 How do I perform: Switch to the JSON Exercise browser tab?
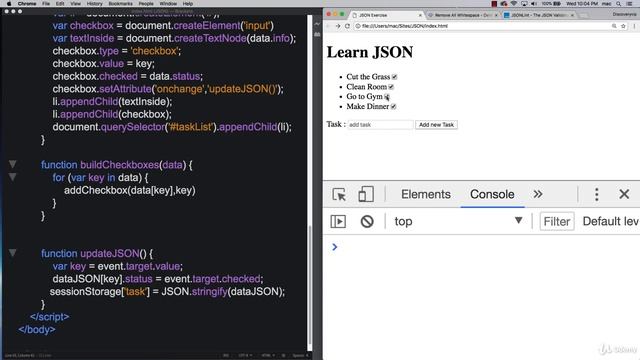386,15
